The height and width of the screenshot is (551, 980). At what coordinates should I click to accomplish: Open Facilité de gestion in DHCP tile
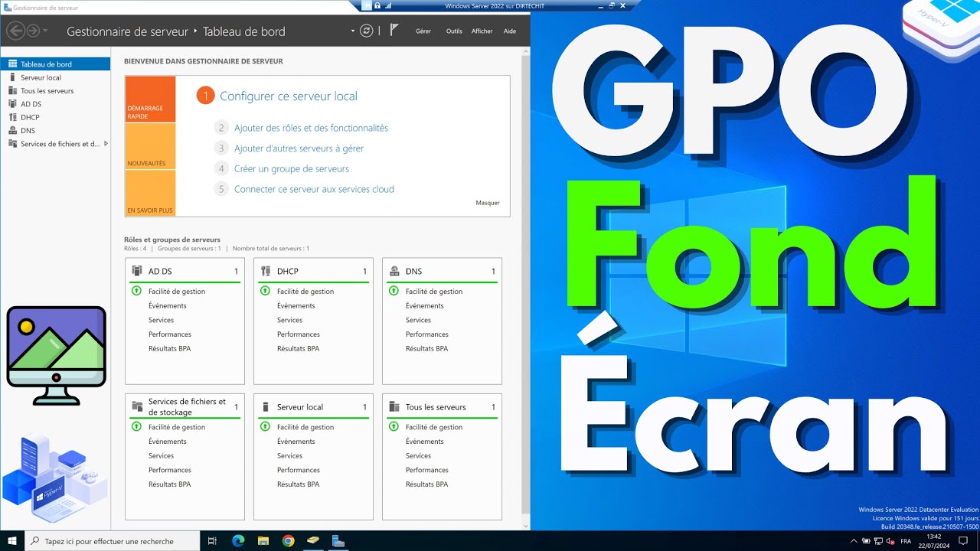pyautogui.click(x=305, y=292)
